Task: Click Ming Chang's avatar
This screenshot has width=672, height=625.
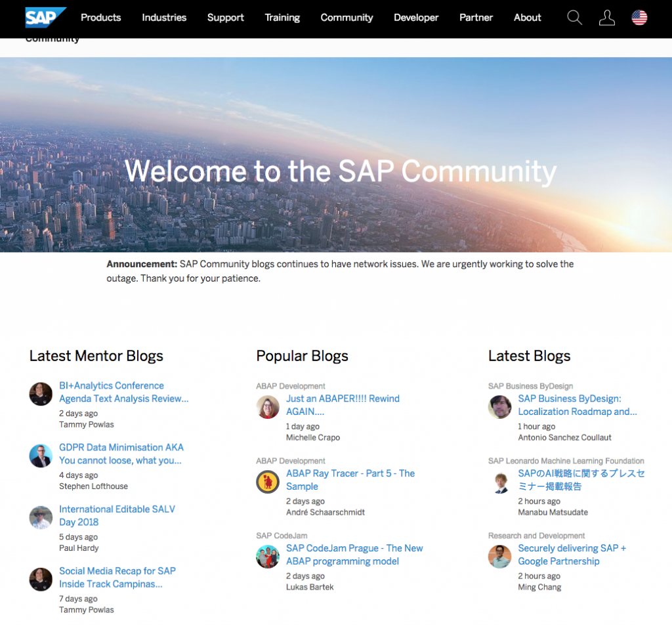Action: (x=499, y=557)
